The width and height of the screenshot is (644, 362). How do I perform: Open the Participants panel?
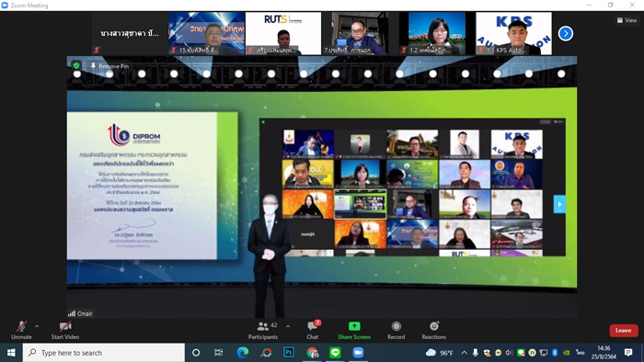263,330
